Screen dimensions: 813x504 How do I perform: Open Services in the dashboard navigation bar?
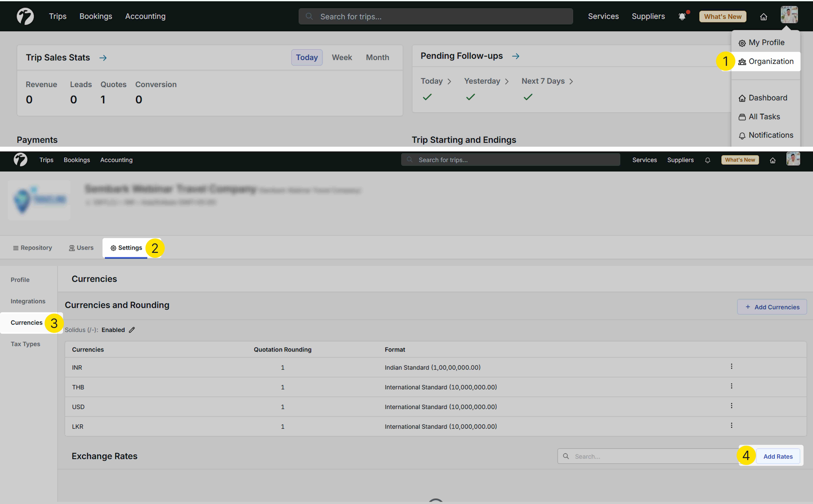point(603,16)
